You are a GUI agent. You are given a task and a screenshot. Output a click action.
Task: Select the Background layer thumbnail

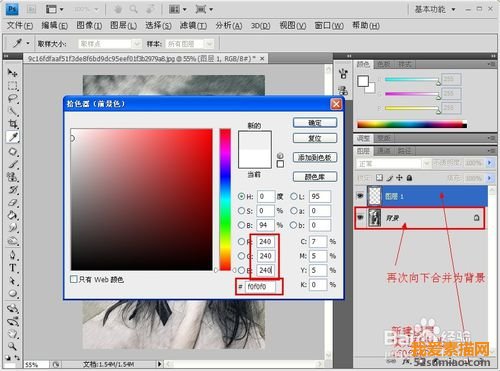(x=374, y=218)
